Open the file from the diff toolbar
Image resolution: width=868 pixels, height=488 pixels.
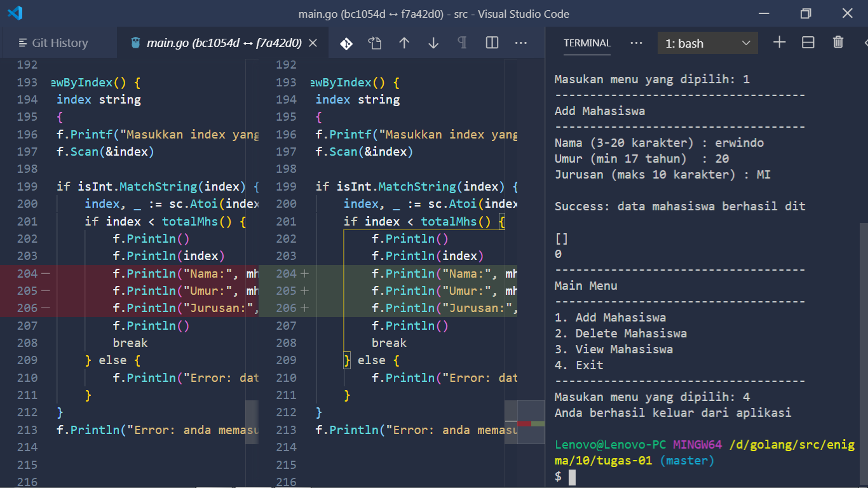[375, 43]
